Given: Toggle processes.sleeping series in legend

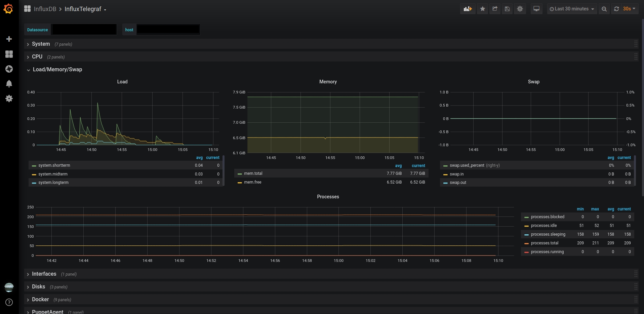Looking at the screenshot, I should point(548,234).
